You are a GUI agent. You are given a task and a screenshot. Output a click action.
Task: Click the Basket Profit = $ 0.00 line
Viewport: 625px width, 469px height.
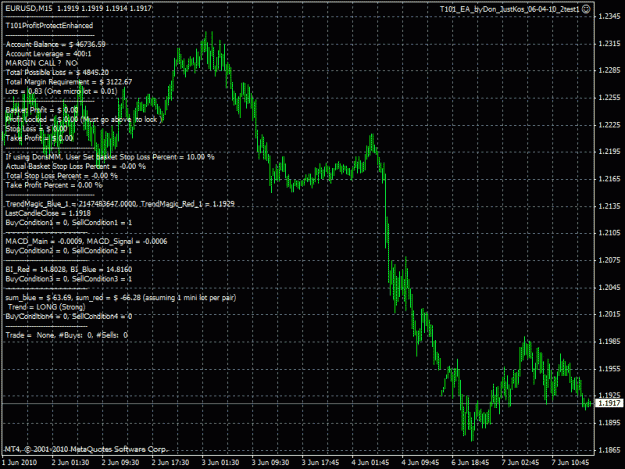click(42, 110)
